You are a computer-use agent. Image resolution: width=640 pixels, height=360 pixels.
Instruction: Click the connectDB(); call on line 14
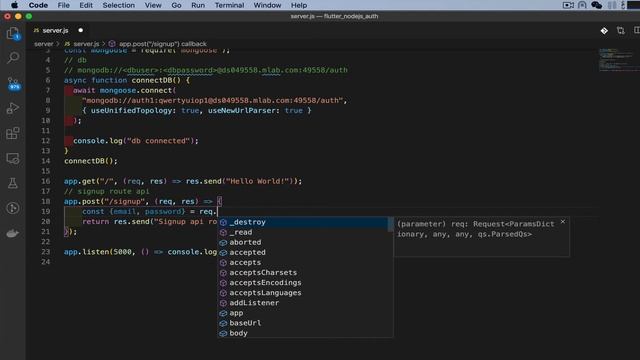pos(91,161)
